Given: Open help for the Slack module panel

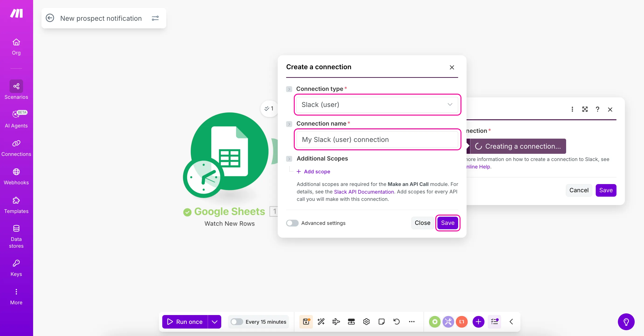Looking at the screenshot, I should 597,109.
